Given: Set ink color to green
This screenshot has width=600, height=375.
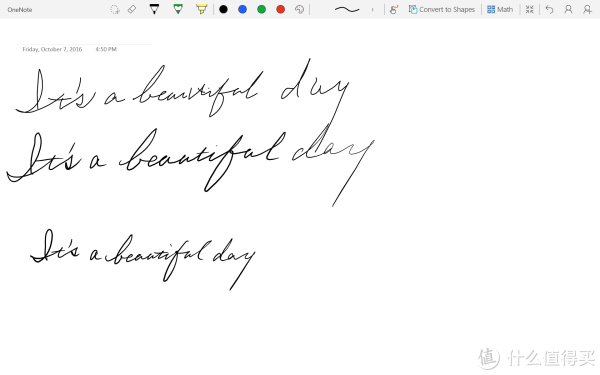Looking at the screenshot, I should coord(261,9).
